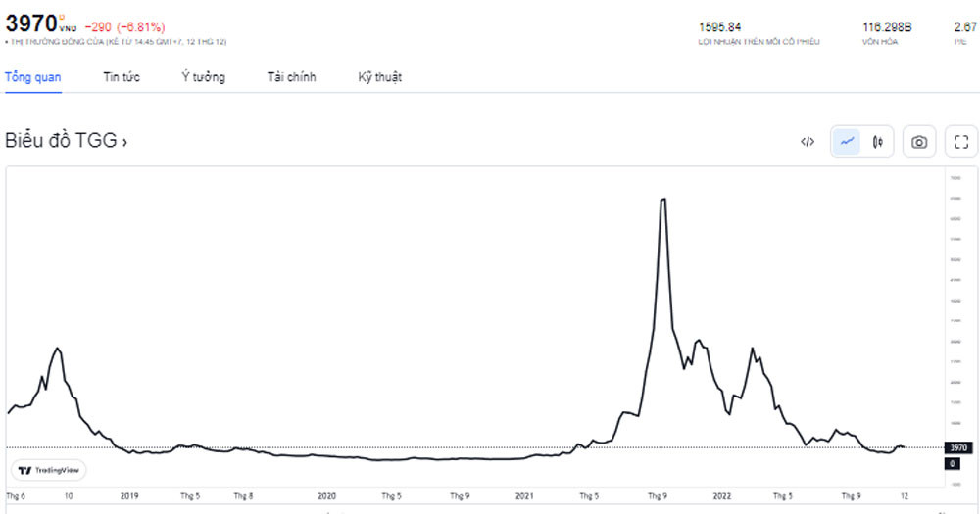
Task: Click the TradingView logo on the chart
Action: click(49, 470)
